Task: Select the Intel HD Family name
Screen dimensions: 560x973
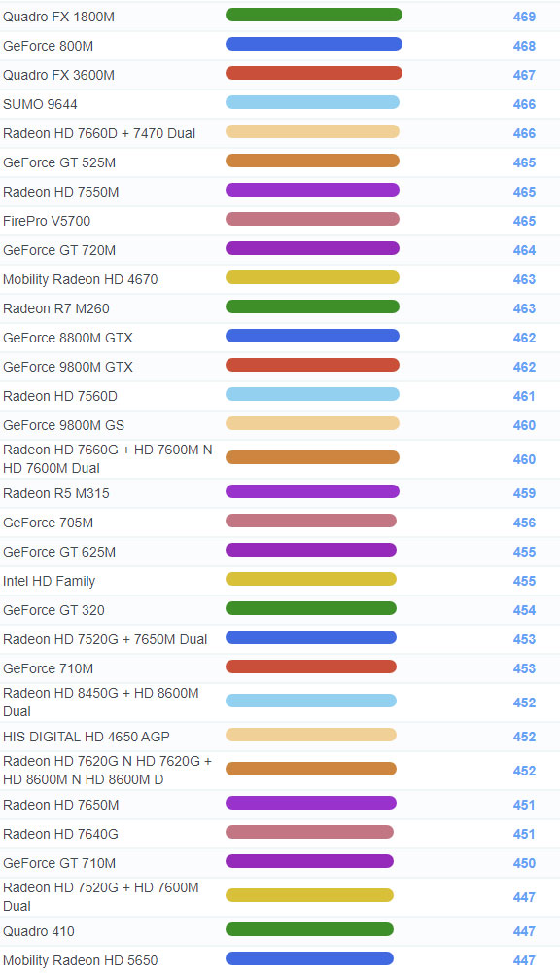Action: click(50, 581)
